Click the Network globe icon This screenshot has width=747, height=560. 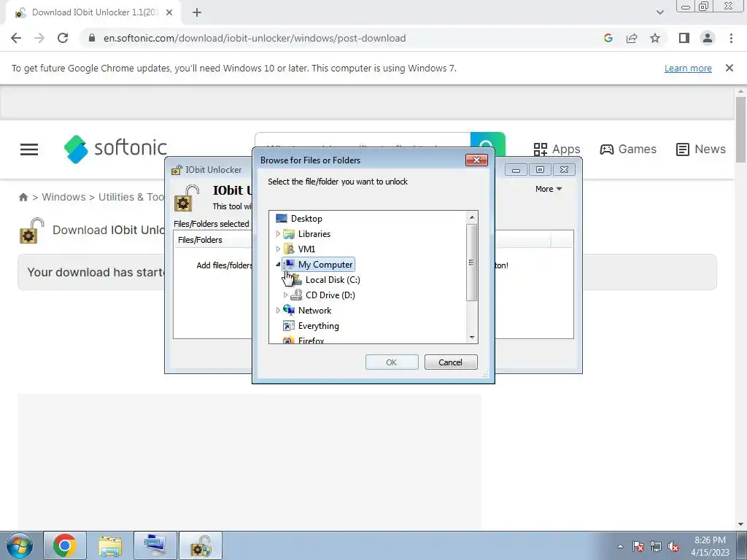[289, 311]
